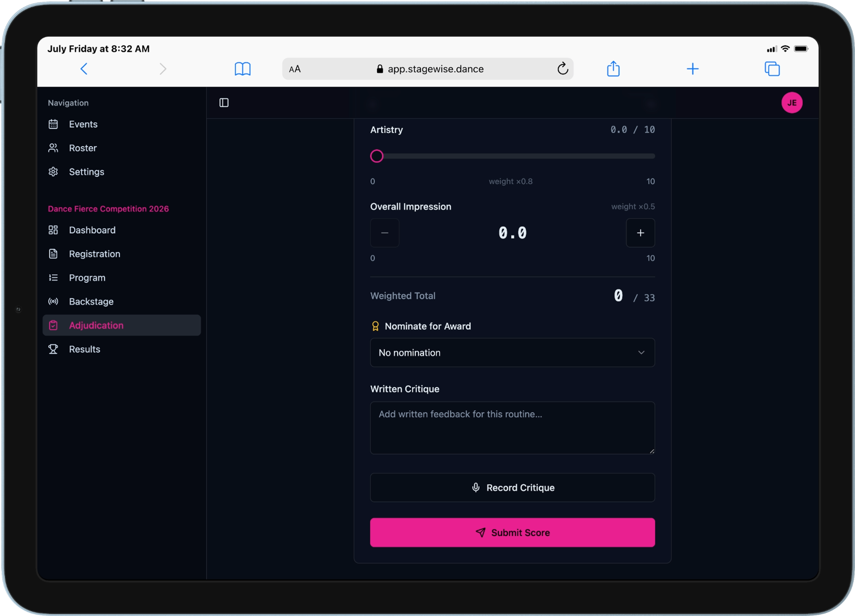Click the Adjudication clipboard icon
The image size is (855, 616).
(53, 325)
